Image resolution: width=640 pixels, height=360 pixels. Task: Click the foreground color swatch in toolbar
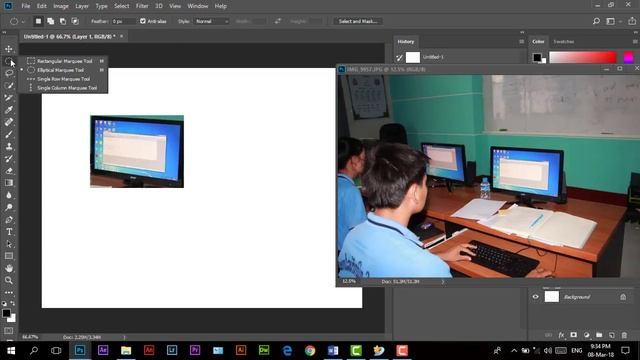point(6,313)
